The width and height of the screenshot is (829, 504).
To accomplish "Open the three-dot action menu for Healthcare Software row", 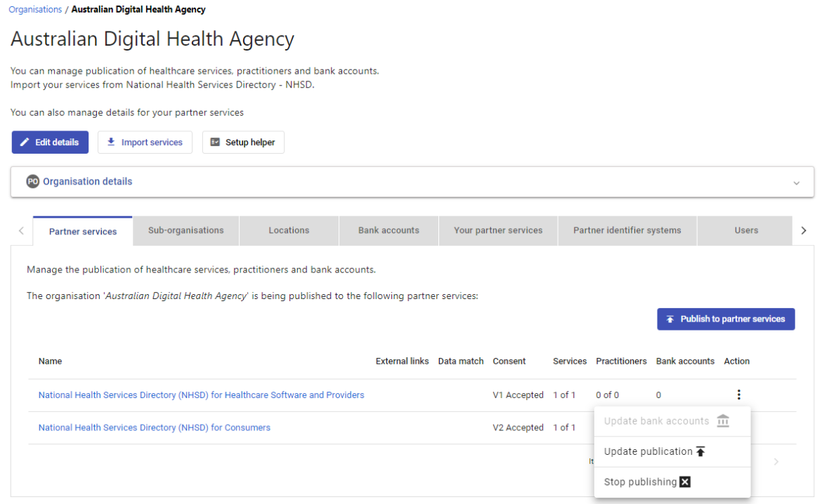I will coord(738,394).
